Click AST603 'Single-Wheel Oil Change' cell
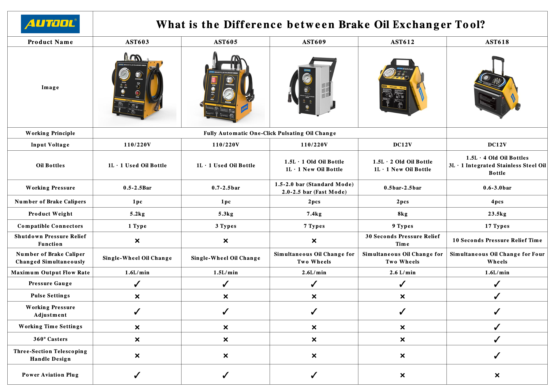The height and width of the screenshot is (392, 555). pyautogui.click(x=137, y=258)
